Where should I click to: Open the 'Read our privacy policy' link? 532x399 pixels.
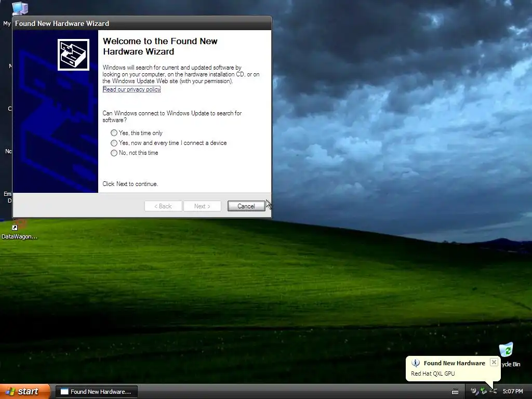[x=131, y=89]
